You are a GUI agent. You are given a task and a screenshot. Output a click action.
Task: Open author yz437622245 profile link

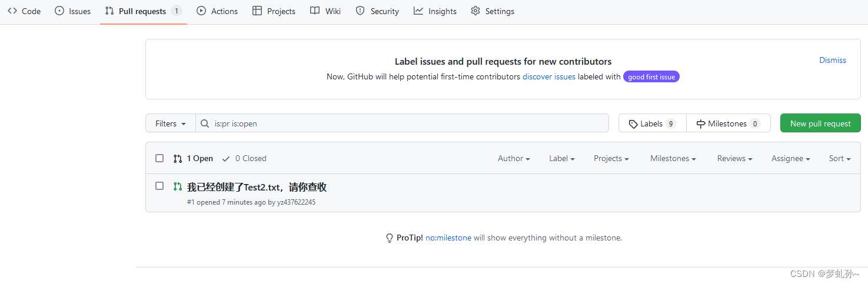[296, 202]
